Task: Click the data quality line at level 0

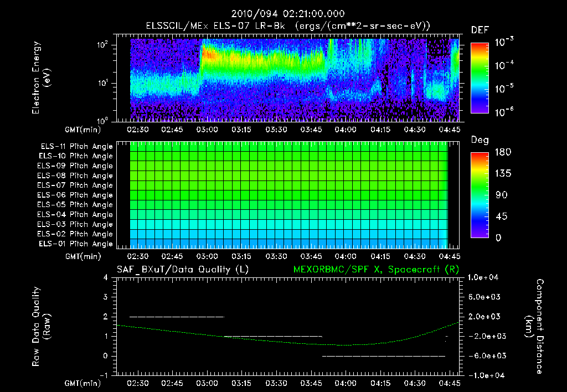Action: click(384, 356)
